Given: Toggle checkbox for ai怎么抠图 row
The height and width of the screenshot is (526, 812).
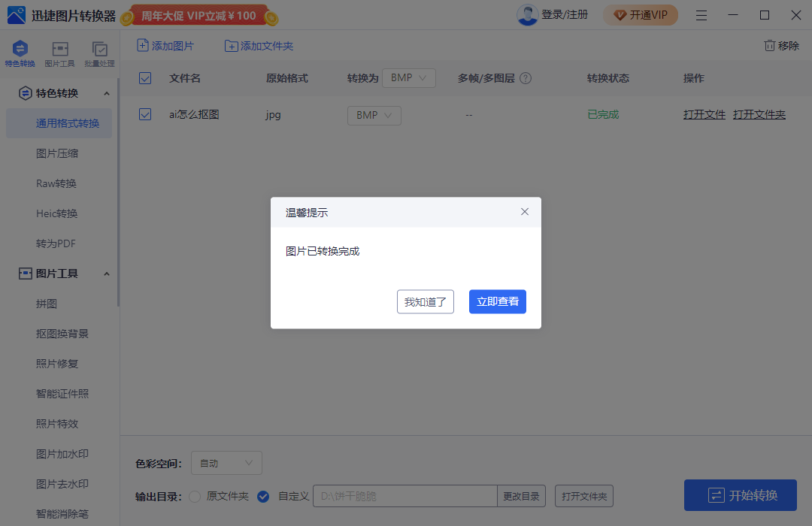Looking at the screenshot, I should click(x=145, y=114).
